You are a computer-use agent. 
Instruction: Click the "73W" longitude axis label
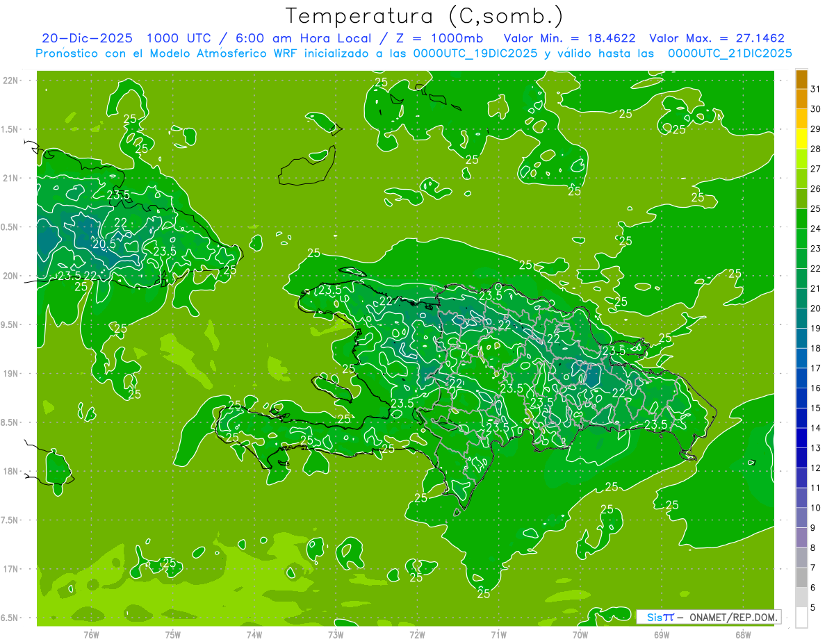pos(336,634)
